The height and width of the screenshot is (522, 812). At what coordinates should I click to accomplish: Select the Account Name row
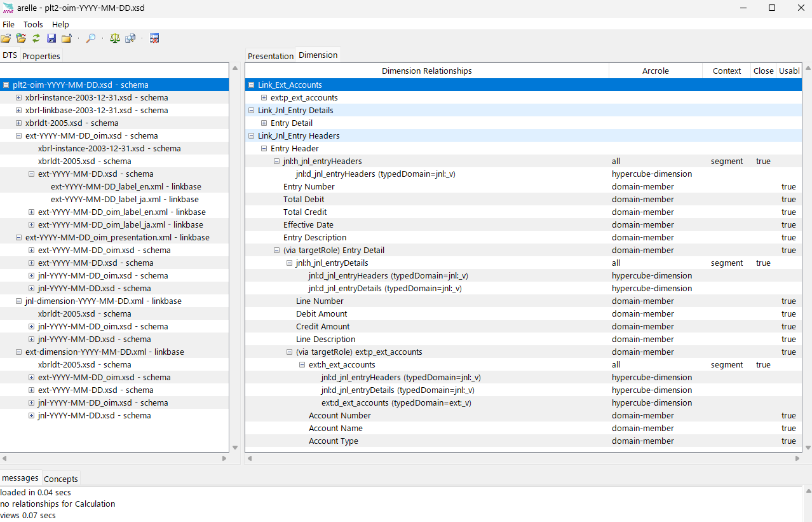(x=523, y=428)
